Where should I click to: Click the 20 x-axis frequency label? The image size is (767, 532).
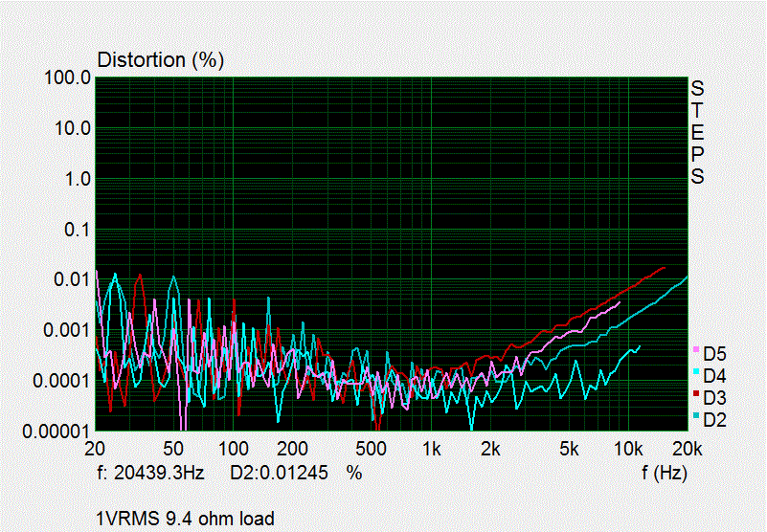pos(95,449)
